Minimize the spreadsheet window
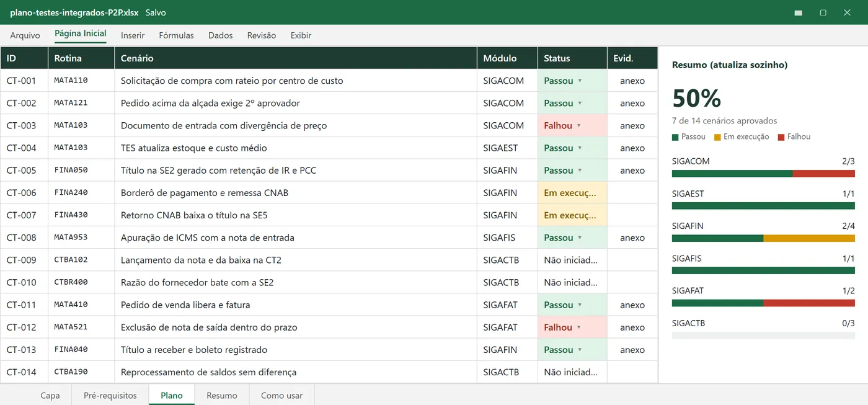868x405 pixels. 799,12
